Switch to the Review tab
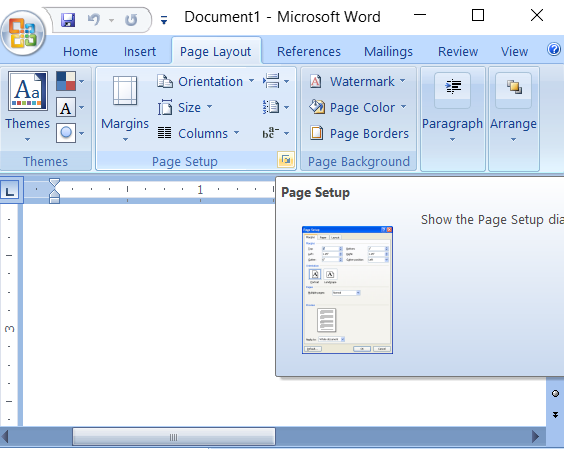 point(458,51)
